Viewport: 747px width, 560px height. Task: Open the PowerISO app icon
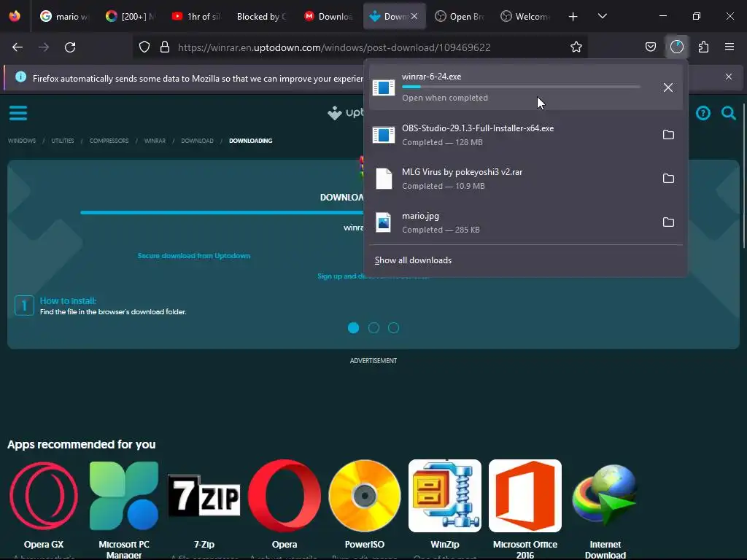[x=365, y=496]
